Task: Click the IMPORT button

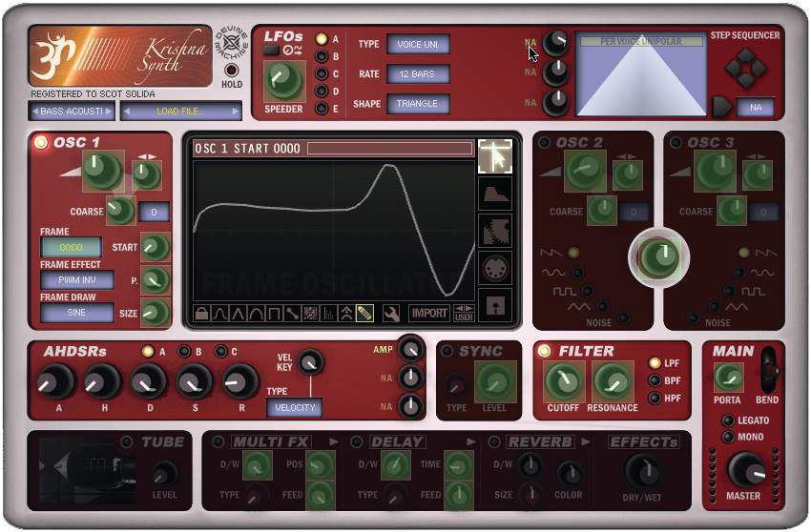Action: tap(428, 314)
